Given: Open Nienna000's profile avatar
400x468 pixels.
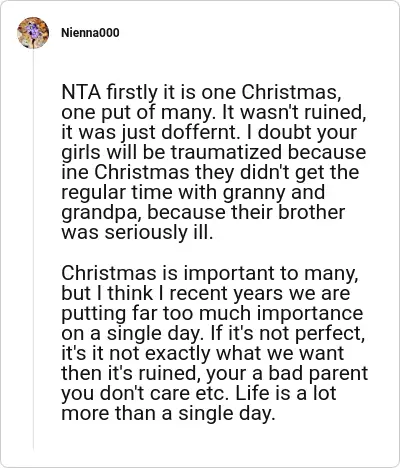Looking at the screenshot, I should (x=33, y=33).
